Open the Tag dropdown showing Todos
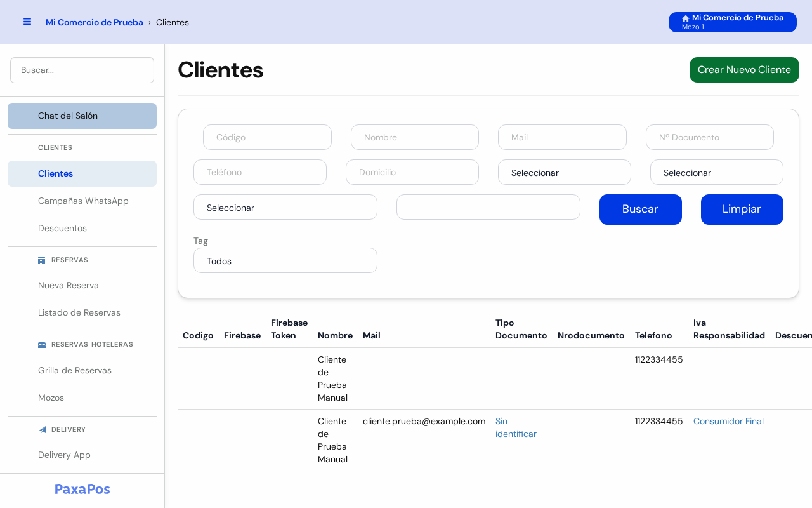 (x=285, y=260)
